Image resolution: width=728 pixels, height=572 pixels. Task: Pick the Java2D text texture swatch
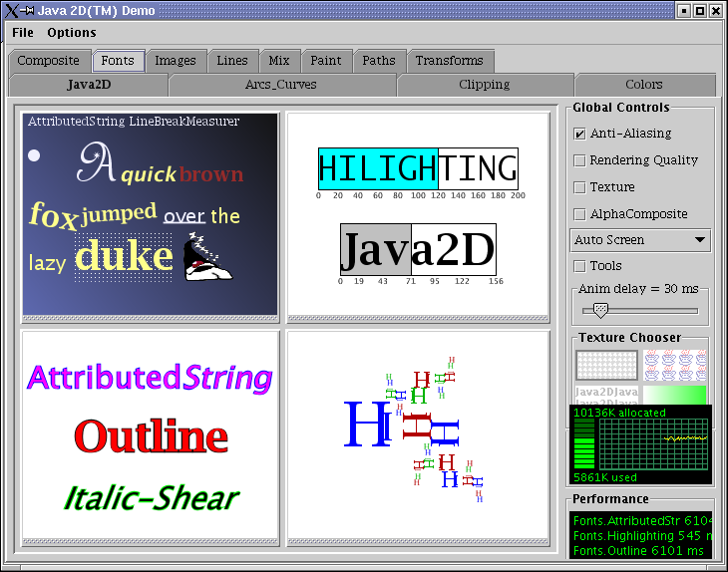606,395
